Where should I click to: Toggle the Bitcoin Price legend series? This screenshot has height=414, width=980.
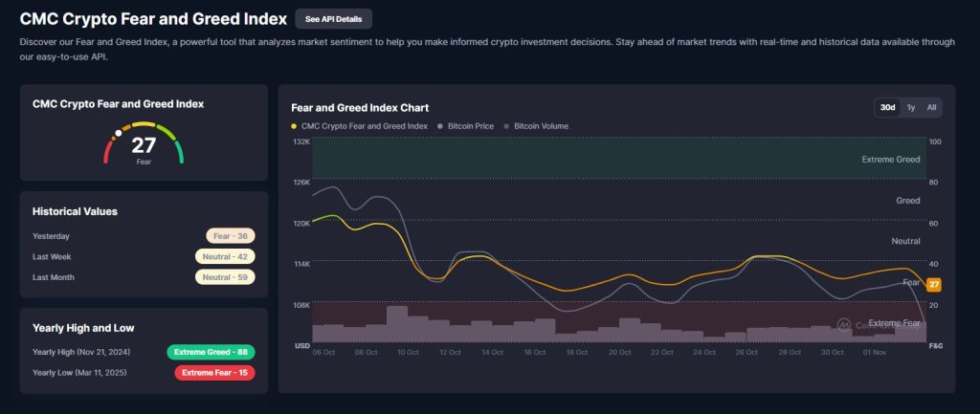pyautogui.click(x=465, y=125)
